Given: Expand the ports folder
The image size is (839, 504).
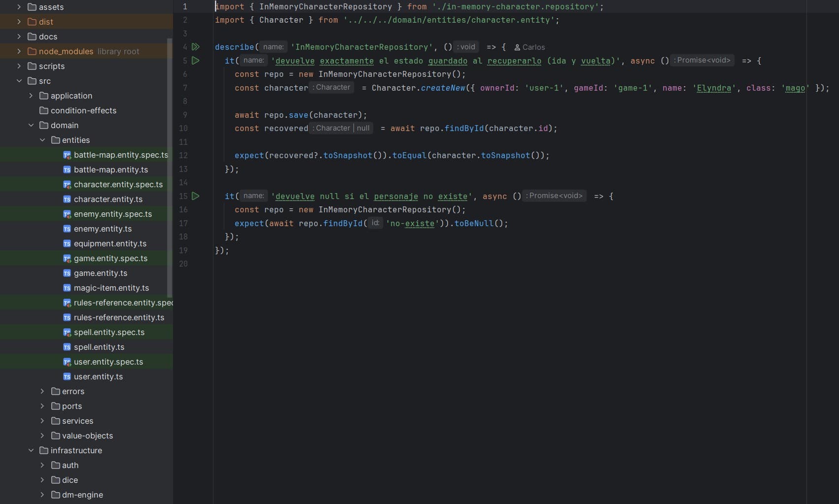Looking at the screenshot, I should coord(42,406).
